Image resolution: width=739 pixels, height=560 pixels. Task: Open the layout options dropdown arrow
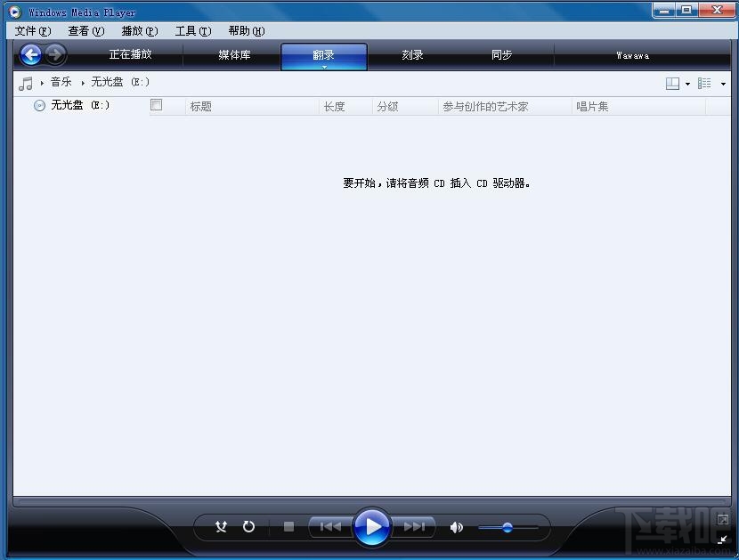688,84
